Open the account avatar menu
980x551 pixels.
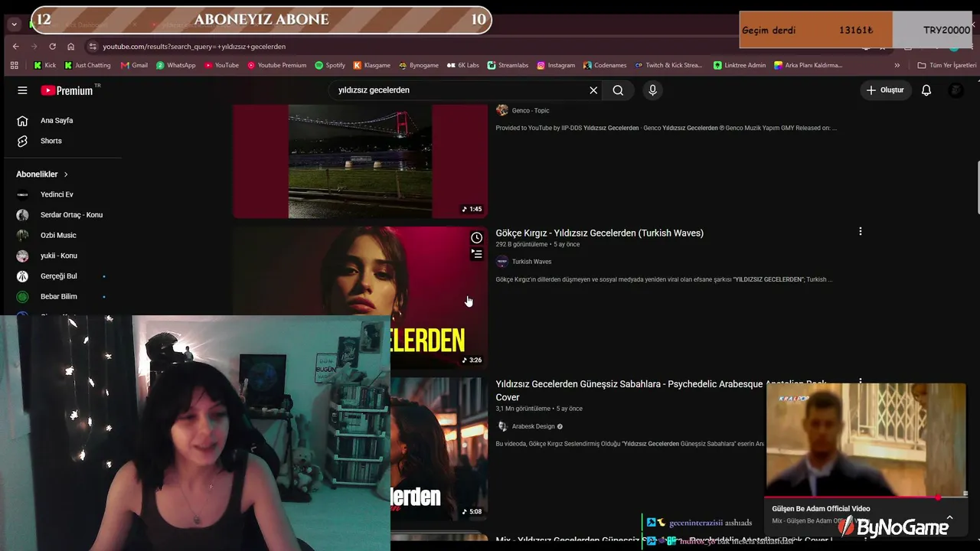tap(955, 90)
